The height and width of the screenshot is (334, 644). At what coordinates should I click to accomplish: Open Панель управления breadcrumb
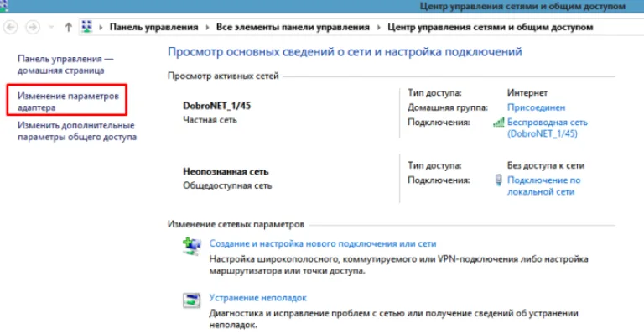point(153,27)
